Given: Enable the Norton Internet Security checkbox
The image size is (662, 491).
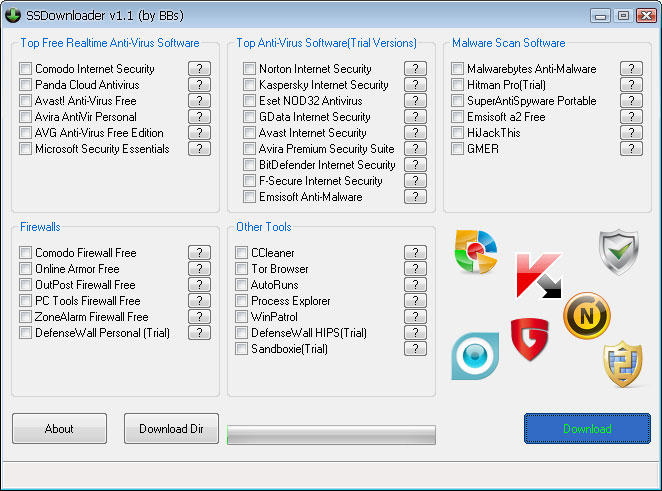Looking at the screenshot, I should [250, 68].
